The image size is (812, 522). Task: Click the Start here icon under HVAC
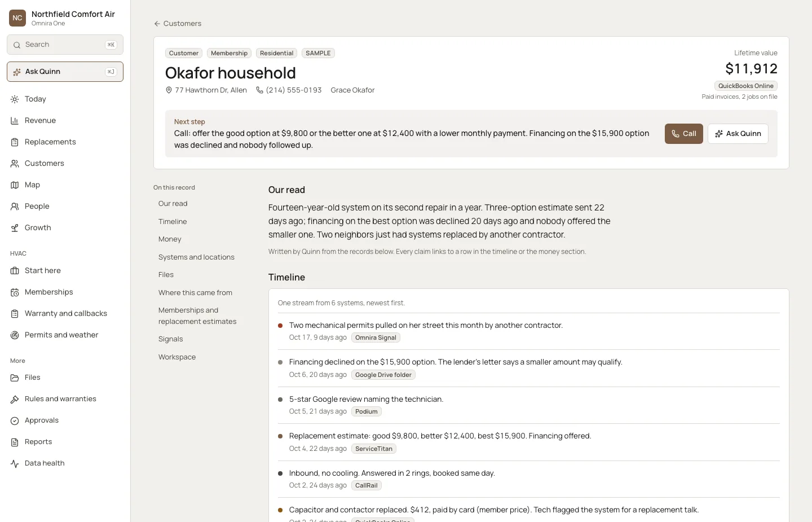pyautogui.click(x=15, y=271)
